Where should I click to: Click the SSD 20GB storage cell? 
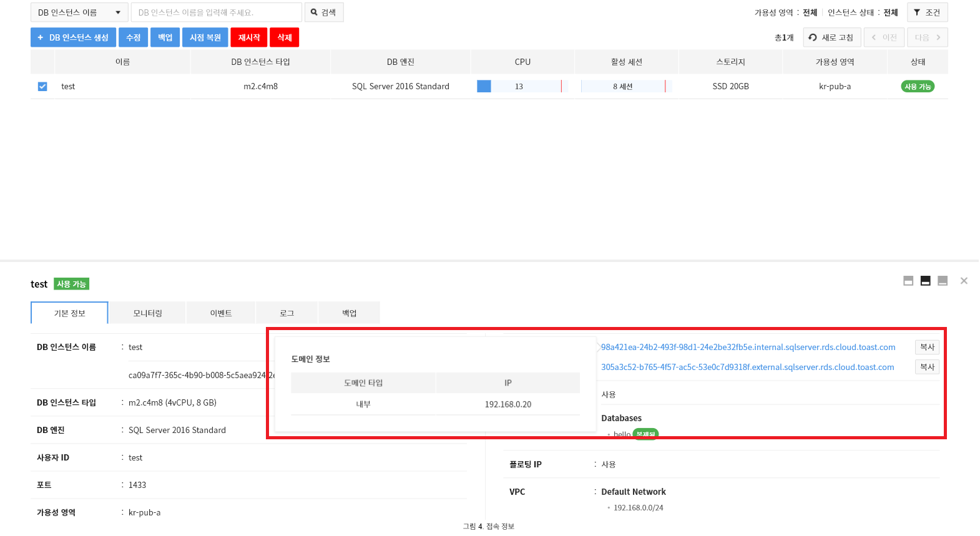[x=731, y=86]
